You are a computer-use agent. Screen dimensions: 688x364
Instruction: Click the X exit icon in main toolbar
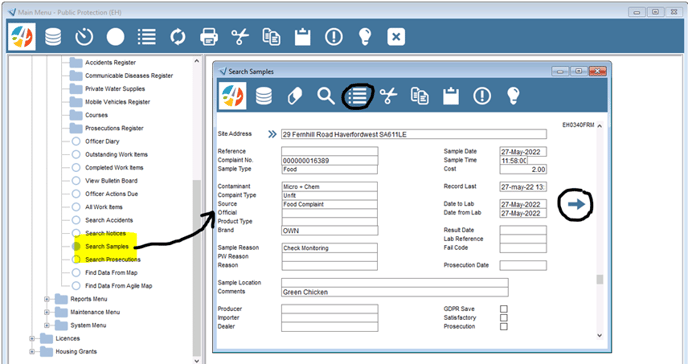coord(396,37)
